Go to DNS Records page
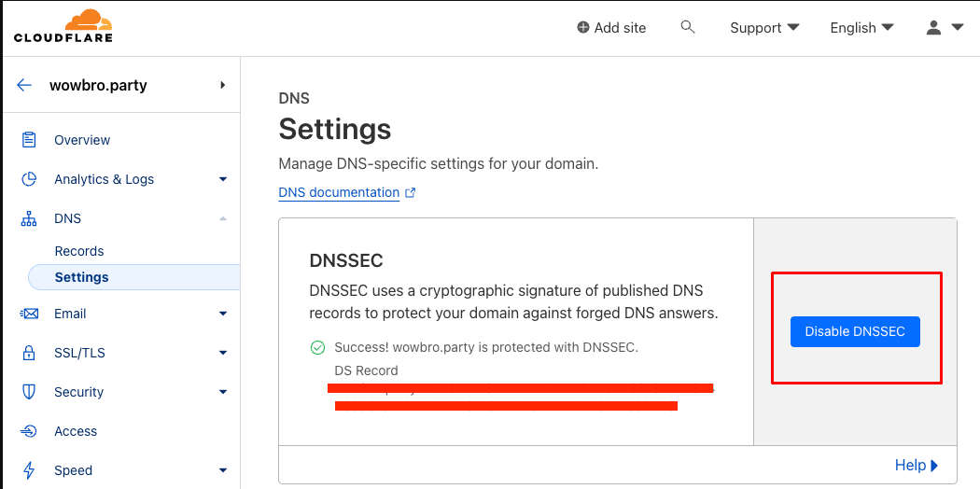Screen dimensions: 980x489 tap(79, 251)
